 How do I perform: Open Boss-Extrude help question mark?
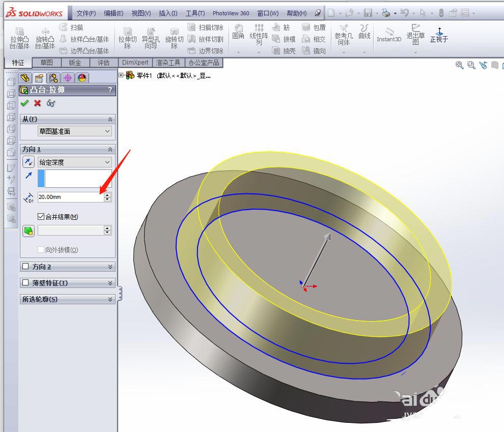point(110,90)
